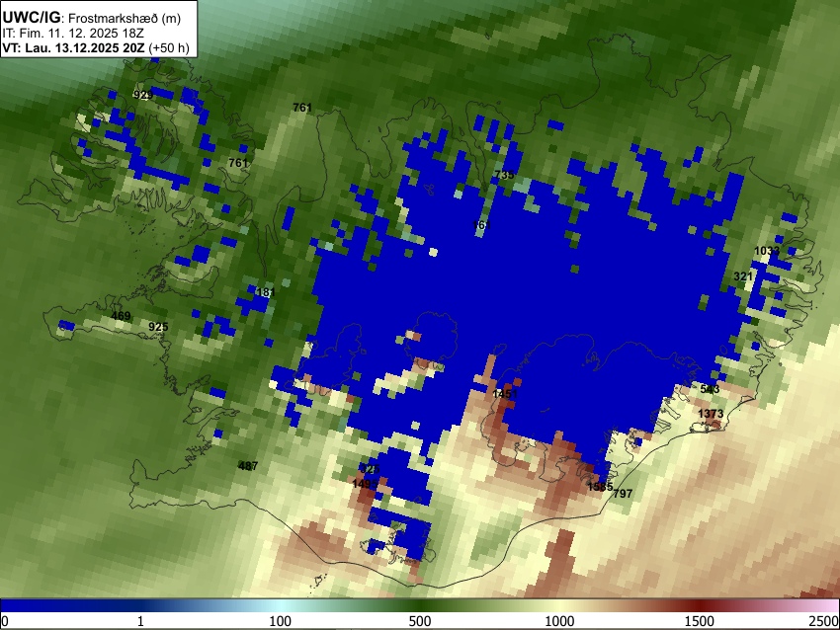Image resolution: width=840 pixels, height=630 pixels.
Task: Click the 469 height label
Action: pyautogui.click(x=121, y=316)
